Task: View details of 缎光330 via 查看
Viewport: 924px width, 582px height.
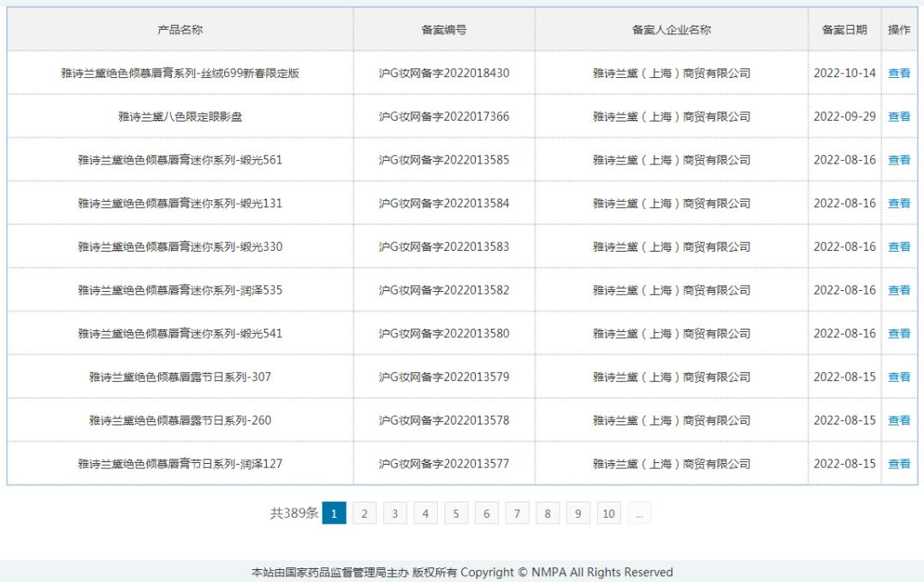Action: 898,246
